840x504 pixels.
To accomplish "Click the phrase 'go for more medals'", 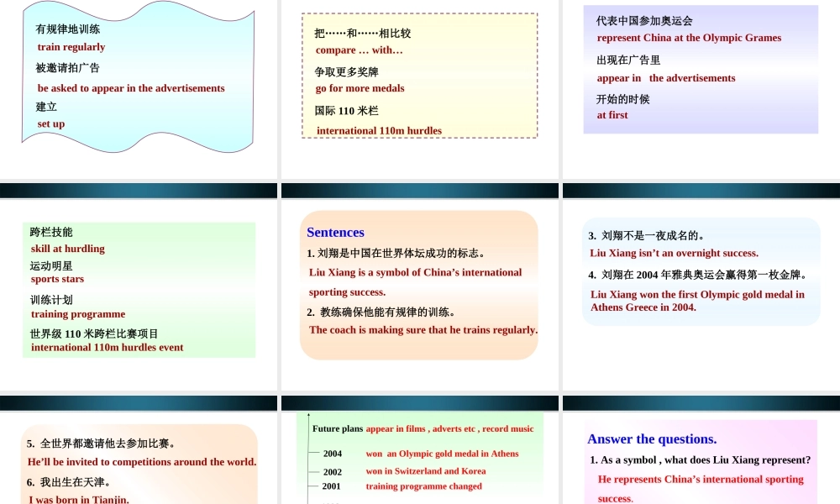I will [360, 88].
